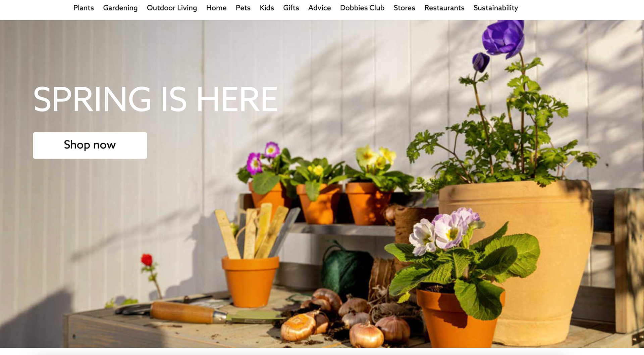Open the Gifts menu item
644x355 pixels.
[x=291, y=8]
